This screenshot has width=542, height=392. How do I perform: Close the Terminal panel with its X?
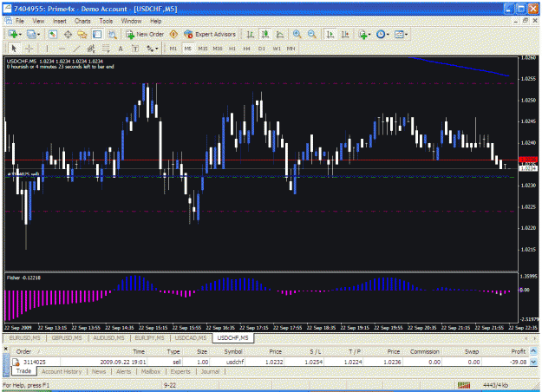5,350
